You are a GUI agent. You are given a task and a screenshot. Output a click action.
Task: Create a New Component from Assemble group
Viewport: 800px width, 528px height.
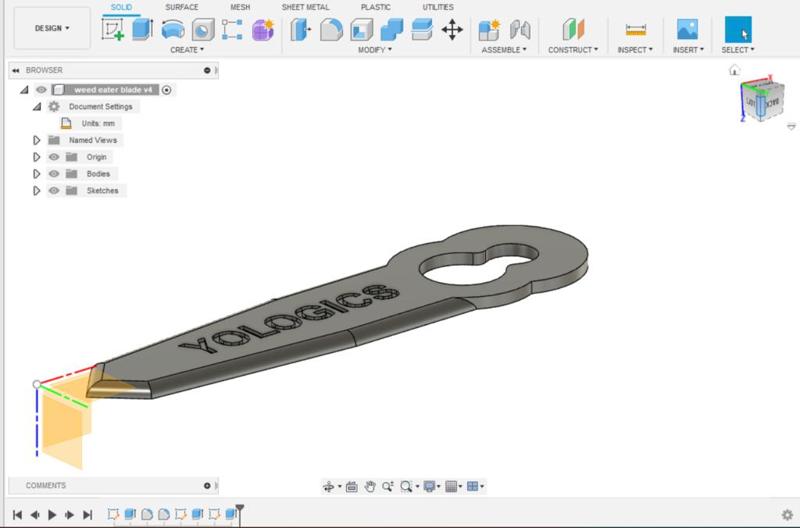coord(489,30)
